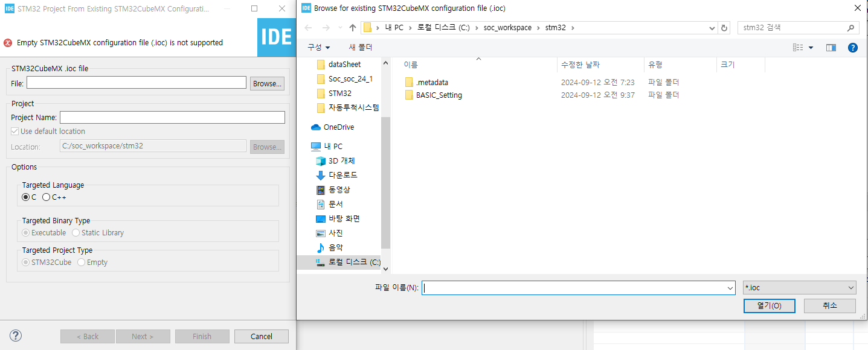
Task: Select 내 PC in navigation pane
Action: click(x=327, y=147)
